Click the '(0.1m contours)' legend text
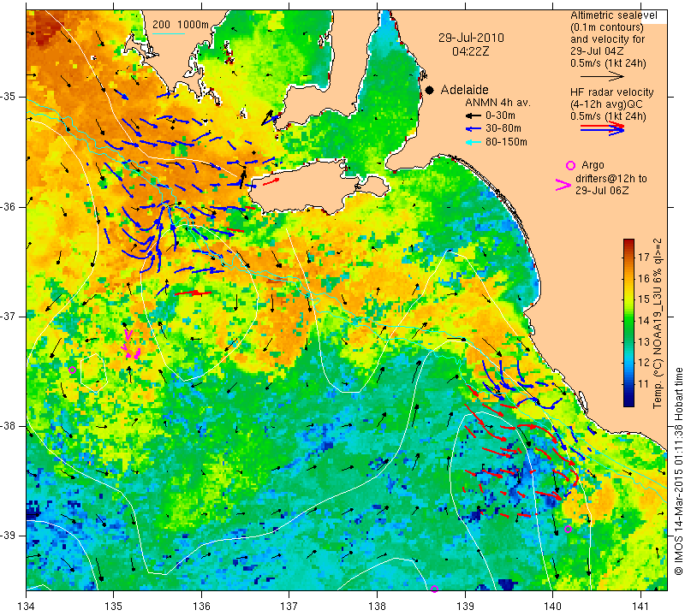Screen dimensions: 685x616 pos(607,27)
